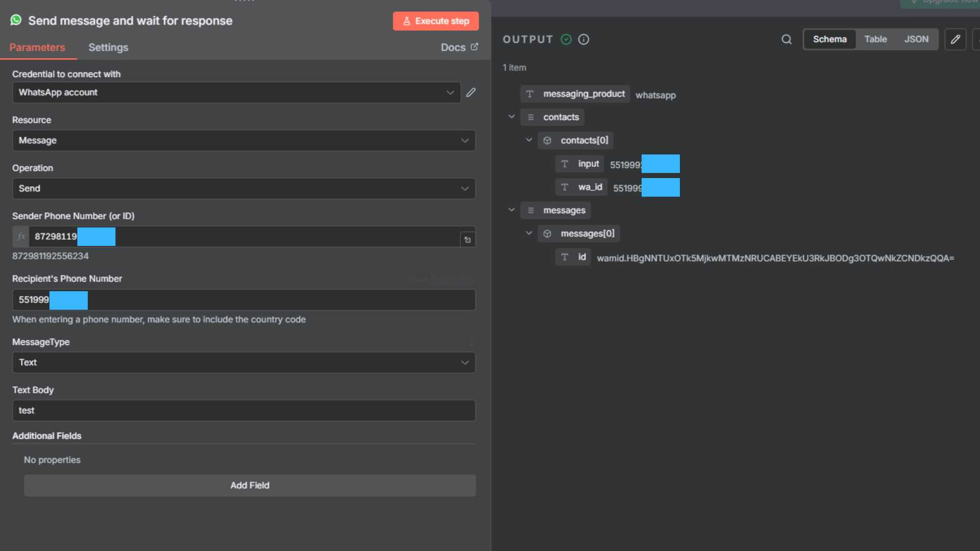
Task: Click the Docs external link icon
Action: [474, 47]
